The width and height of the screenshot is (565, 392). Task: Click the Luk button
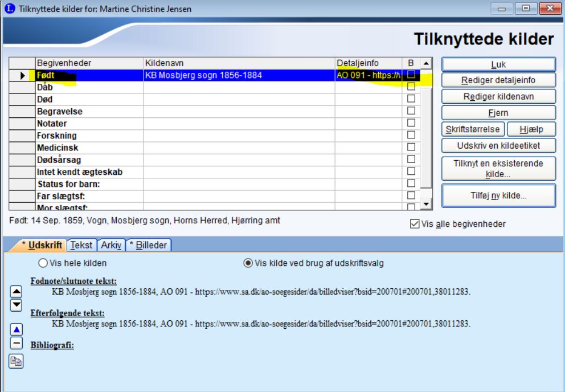pos(499,64)
